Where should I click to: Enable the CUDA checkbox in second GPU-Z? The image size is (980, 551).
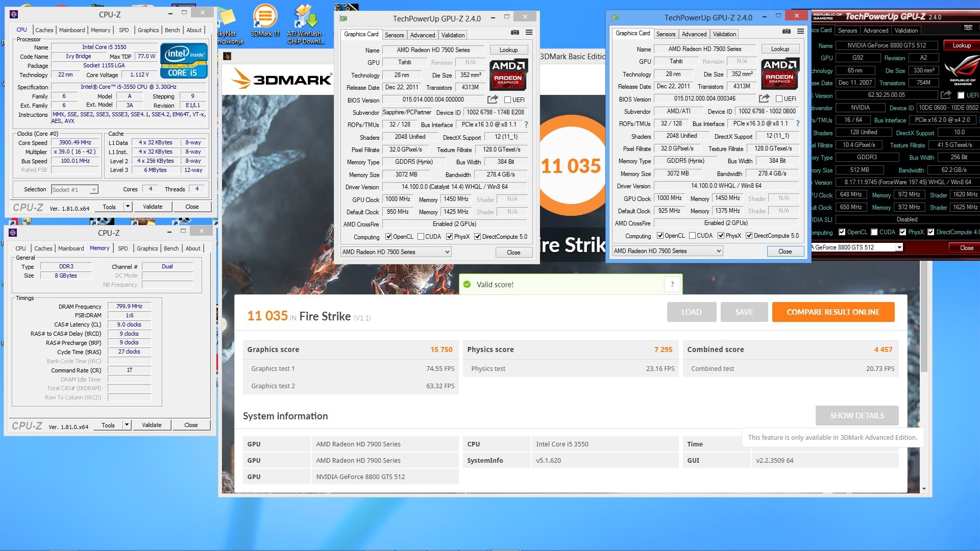(x=693, y=236)
